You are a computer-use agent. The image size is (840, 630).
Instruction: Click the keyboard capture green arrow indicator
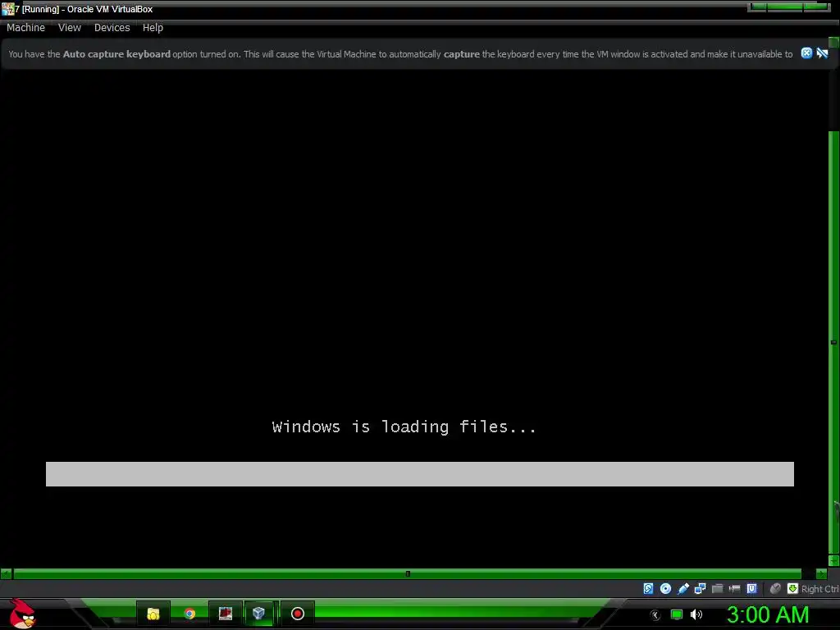(x=792, y=589)
